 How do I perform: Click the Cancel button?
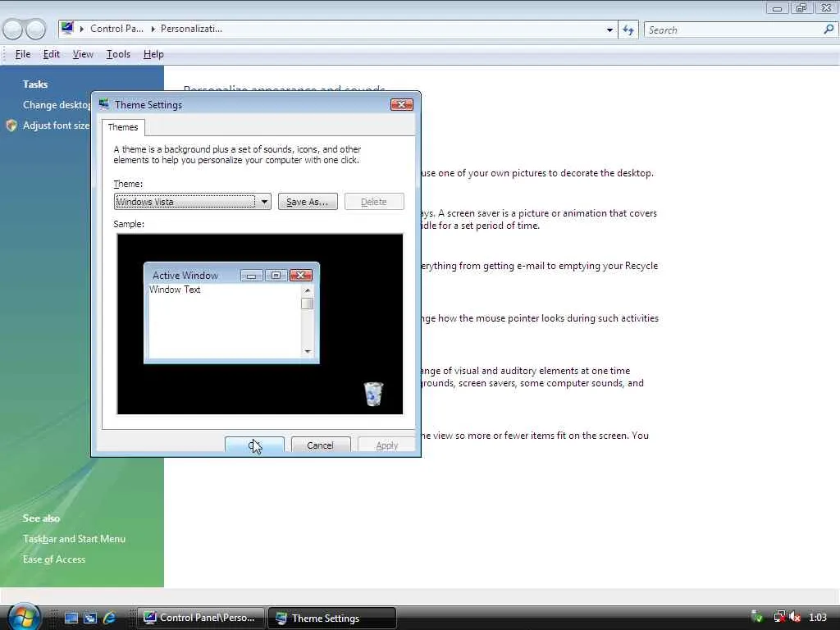coord(321,445)
